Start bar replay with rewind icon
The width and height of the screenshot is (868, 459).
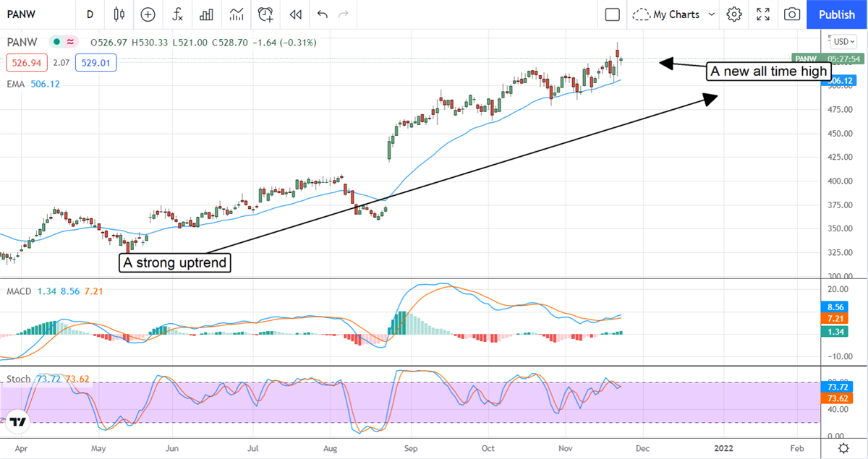tap(294, 14)
